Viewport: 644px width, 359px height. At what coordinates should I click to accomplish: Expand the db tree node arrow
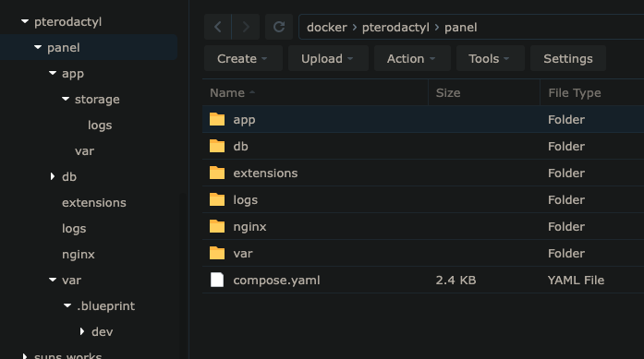53,176
